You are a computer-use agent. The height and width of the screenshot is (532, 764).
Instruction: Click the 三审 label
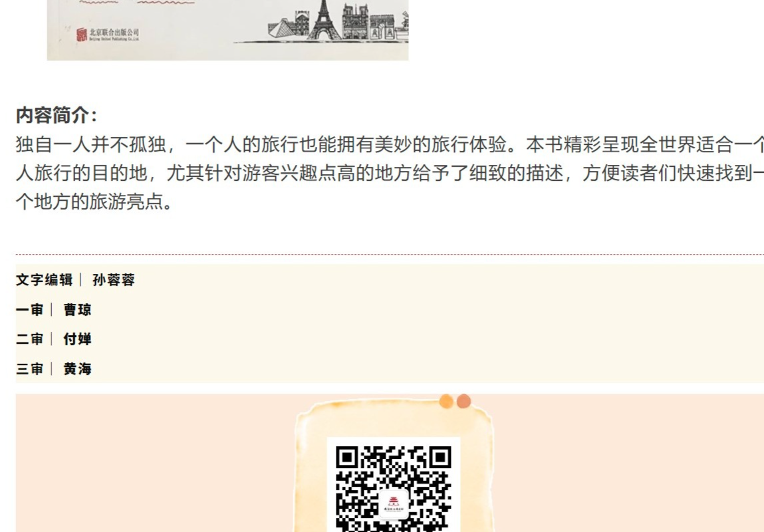click(x=30, y=369)
